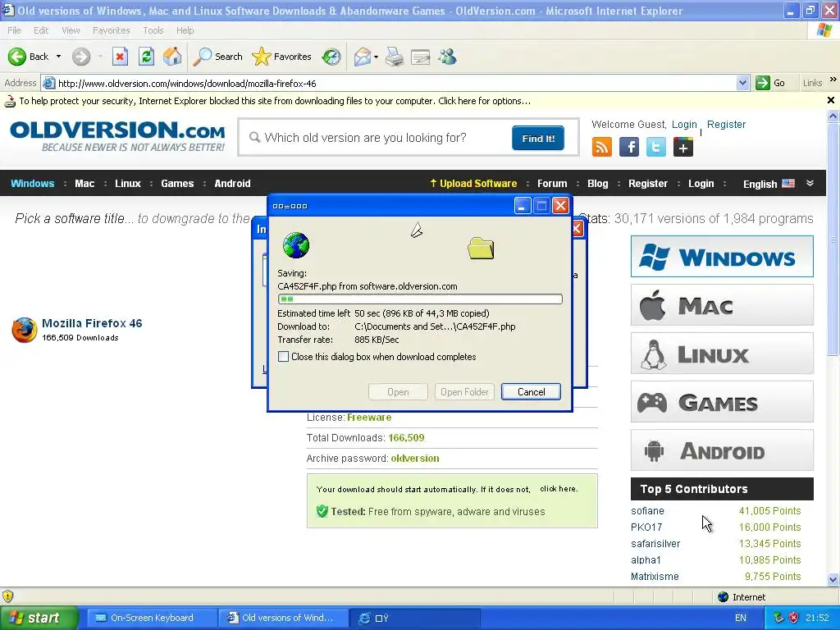Click the download progress bar
This screenshot has height=630, width=840.
(420, 299)
